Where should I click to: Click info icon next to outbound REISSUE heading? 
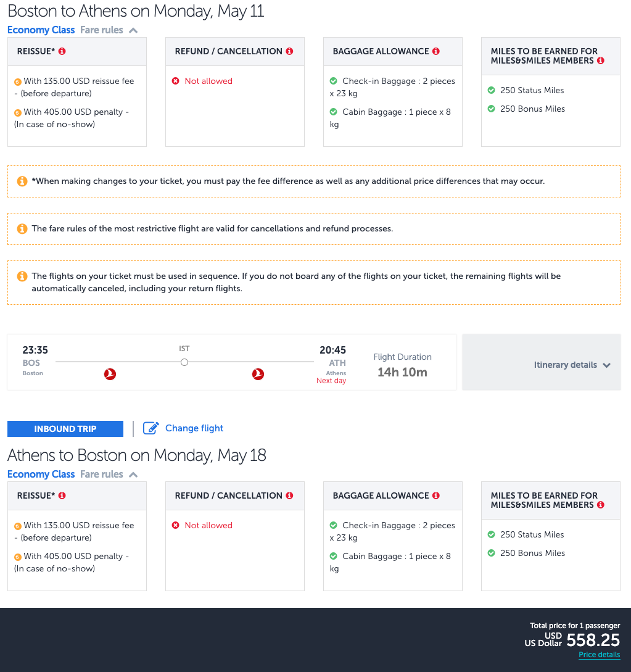point(62,51)
